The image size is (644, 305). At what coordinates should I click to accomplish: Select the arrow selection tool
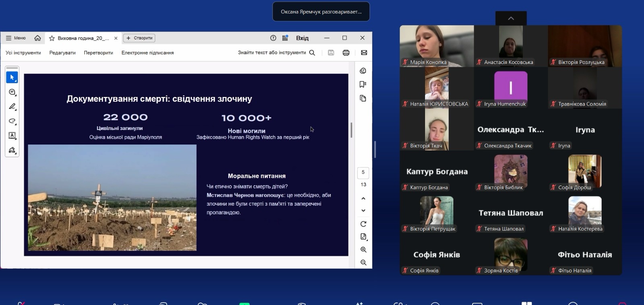click(12, 77)
